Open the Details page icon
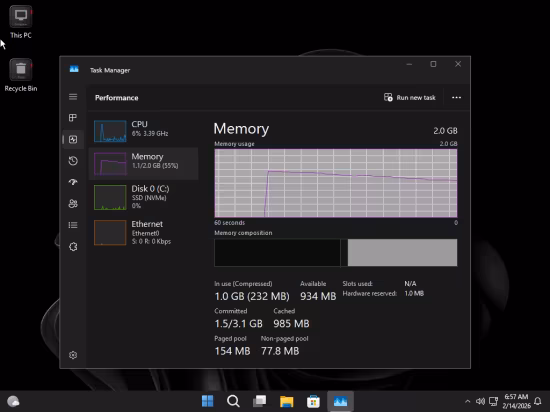 (73, 225)
